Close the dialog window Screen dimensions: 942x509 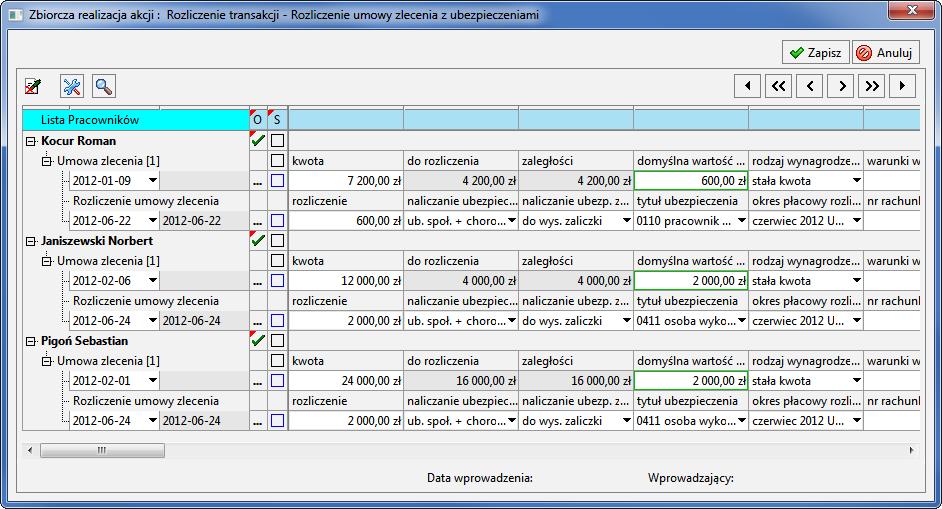[x=911, y=10]
